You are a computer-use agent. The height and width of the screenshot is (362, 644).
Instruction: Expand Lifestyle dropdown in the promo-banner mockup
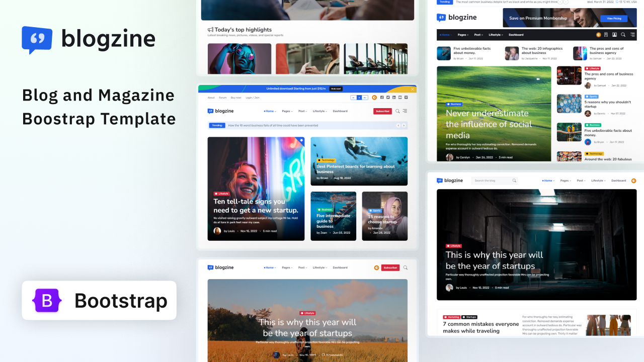click(x=320, y=111)
